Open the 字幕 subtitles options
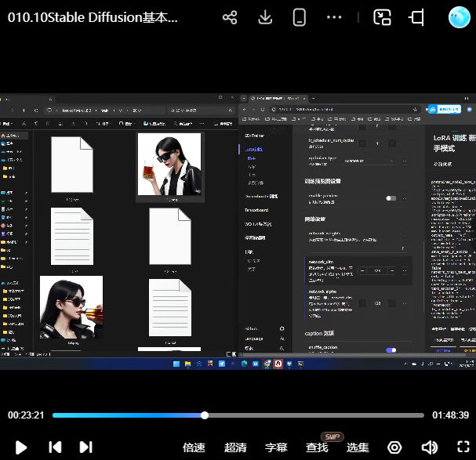The image size is (476, 460). (x=276, y=447)
